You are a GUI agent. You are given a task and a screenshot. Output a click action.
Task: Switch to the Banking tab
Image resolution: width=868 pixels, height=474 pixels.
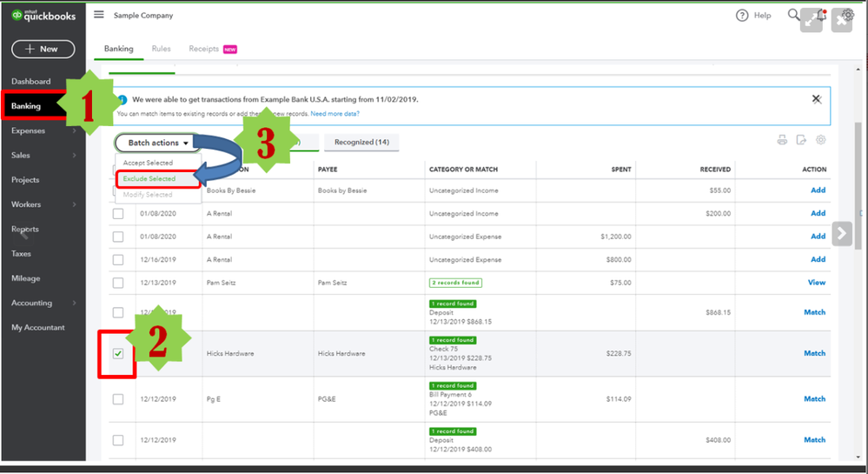[118, 49]
